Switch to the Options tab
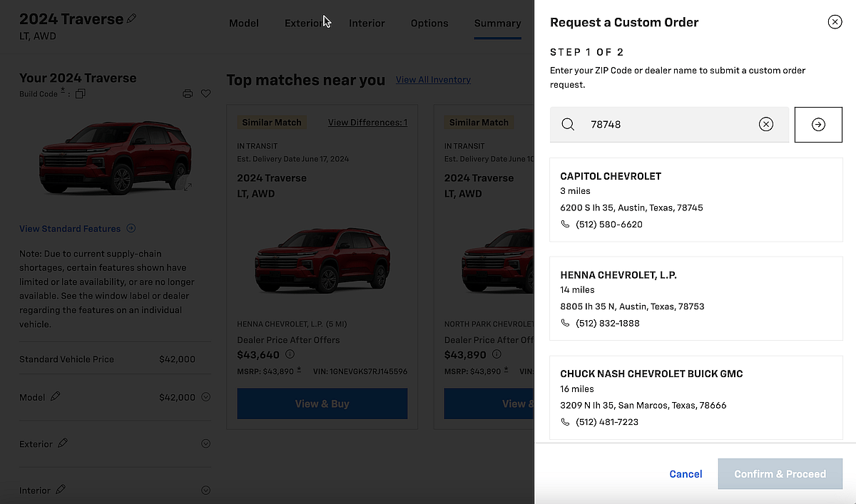 pos(429,23)
